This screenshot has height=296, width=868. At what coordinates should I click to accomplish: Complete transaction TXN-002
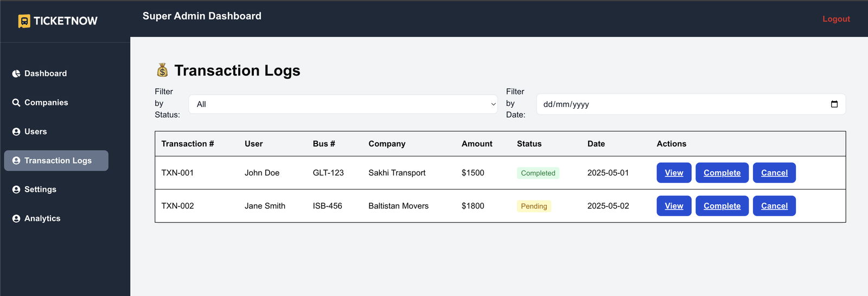coord(722,206)
